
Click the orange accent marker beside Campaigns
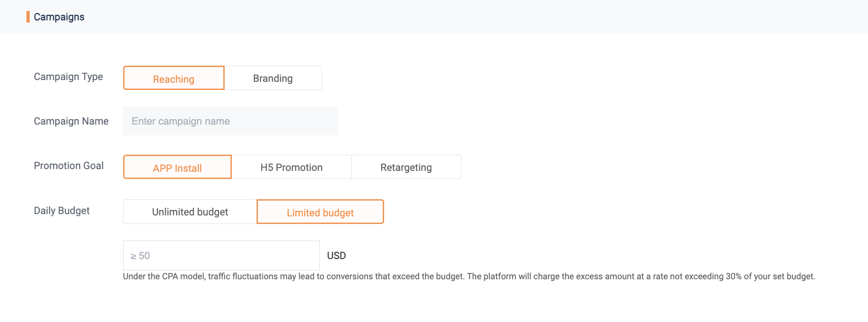pyautogui.click(x=28, y=17)
